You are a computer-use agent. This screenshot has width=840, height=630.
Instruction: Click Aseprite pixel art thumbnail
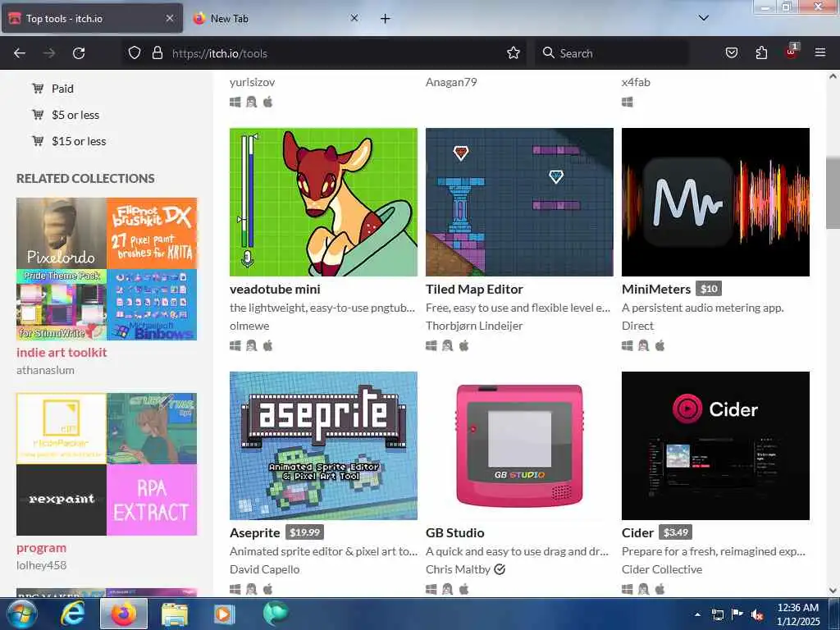[323, 445]
